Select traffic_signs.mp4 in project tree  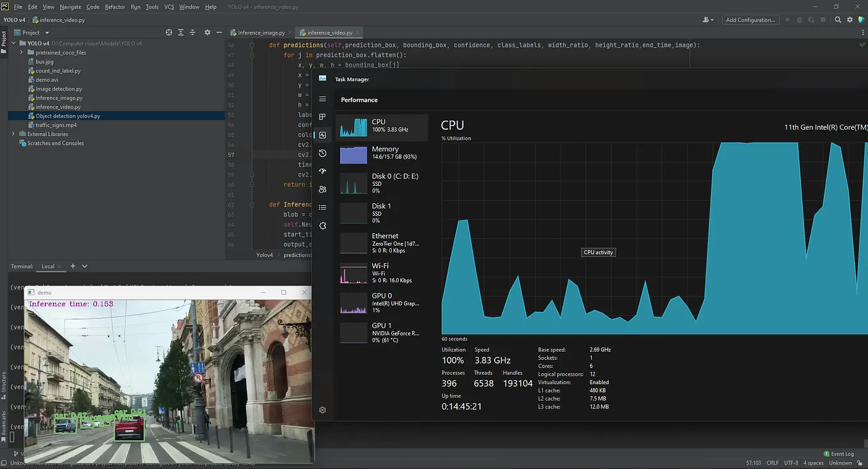56,125
